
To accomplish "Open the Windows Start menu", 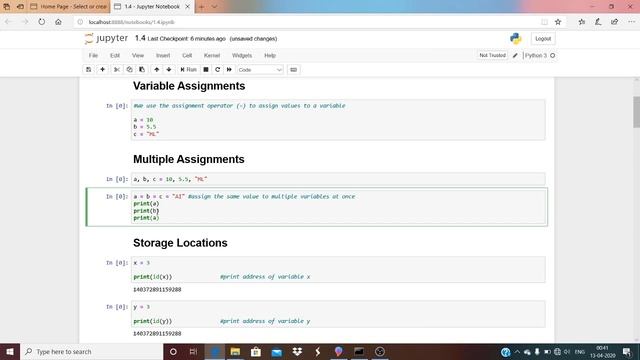I will 10,351.
